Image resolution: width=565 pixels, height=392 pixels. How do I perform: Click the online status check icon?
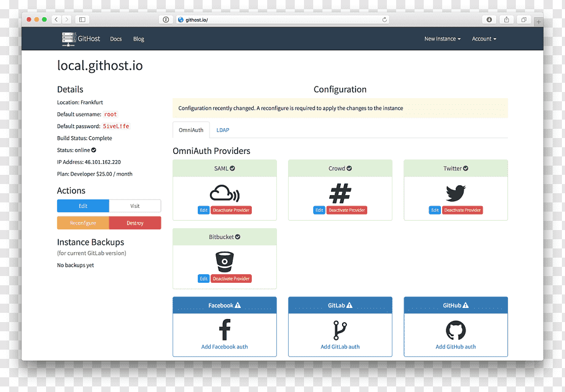pos(94,150)
